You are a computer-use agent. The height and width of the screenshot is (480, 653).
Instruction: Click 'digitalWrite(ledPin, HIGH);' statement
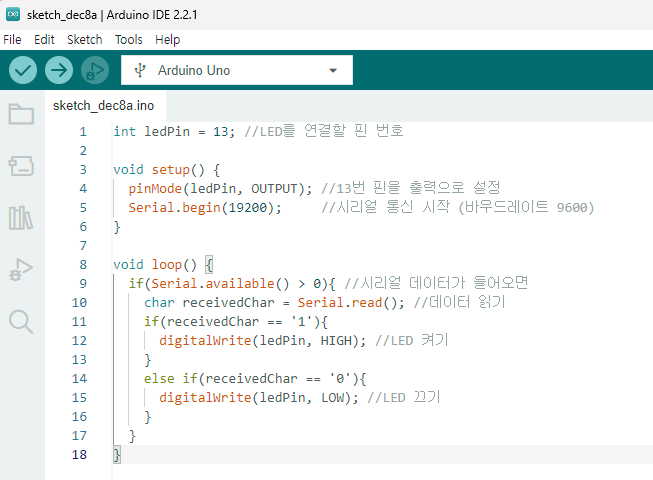pyautogui.click(x=262, y=341)
